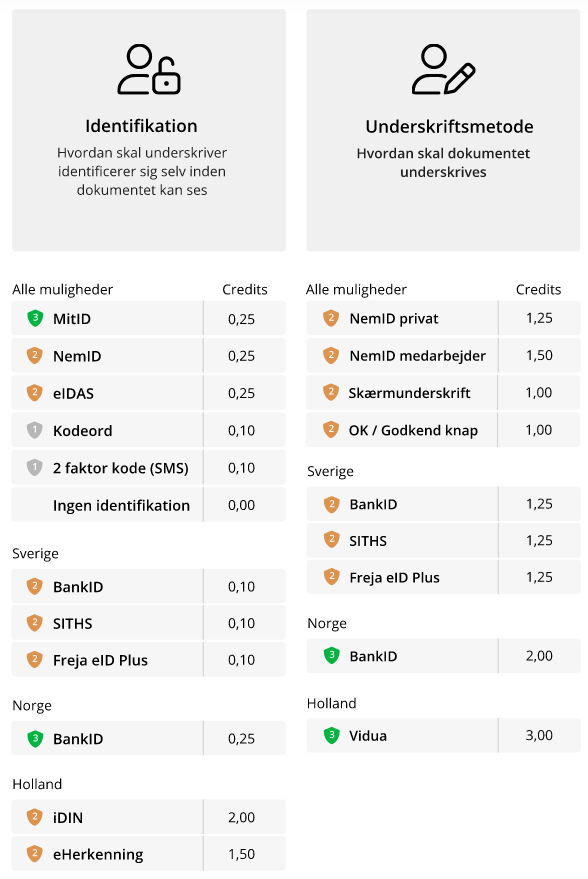Select Freja eID Plus under signature Sverige
This screenshot has width=588, height=879.
[x=443, y=577]
